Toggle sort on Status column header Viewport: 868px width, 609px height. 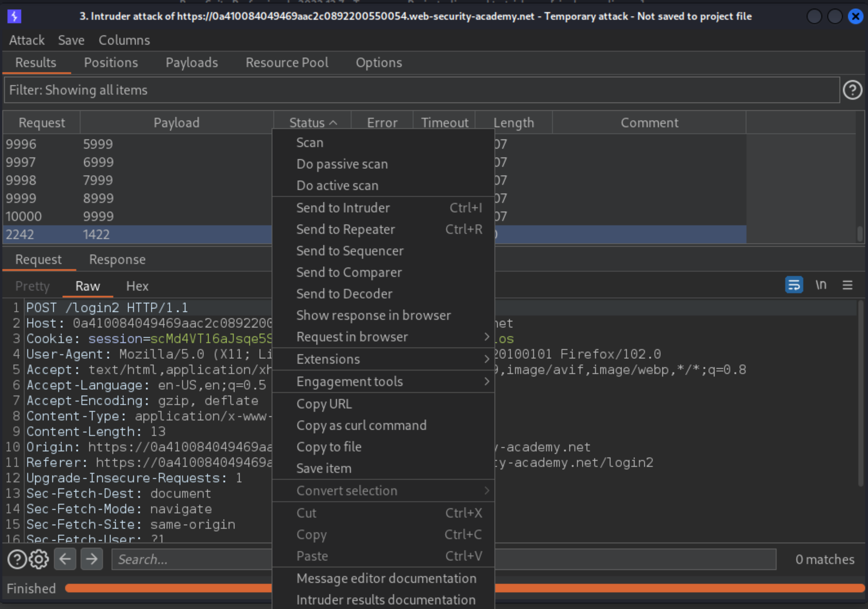313,123
